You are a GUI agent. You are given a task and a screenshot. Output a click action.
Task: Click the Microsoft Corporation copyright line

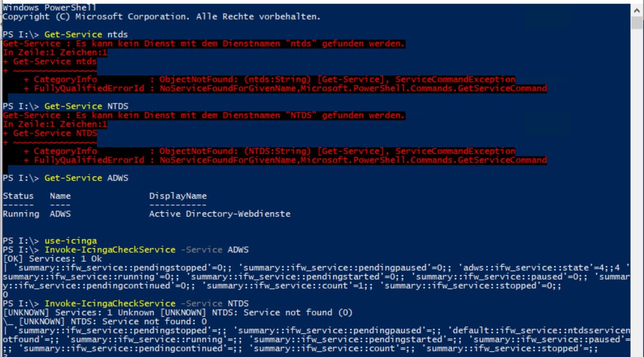pyautogui.click(x=161, y=17)
